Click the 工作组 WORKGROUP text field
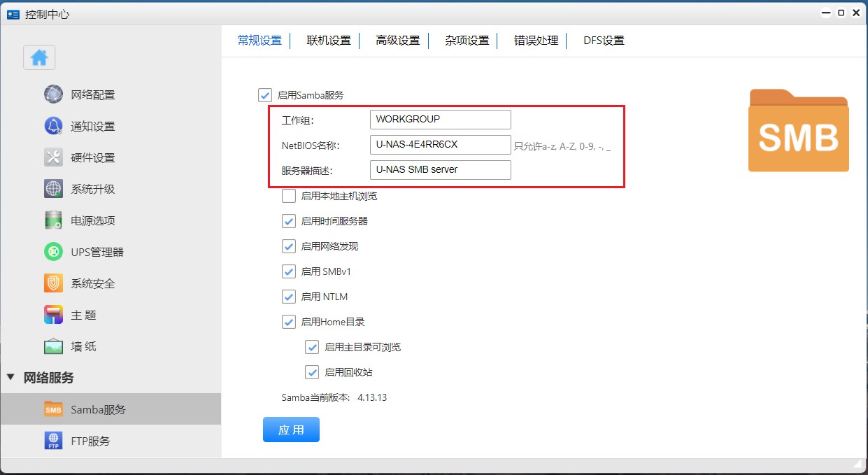The image size is (868, 475). (440, 119)
